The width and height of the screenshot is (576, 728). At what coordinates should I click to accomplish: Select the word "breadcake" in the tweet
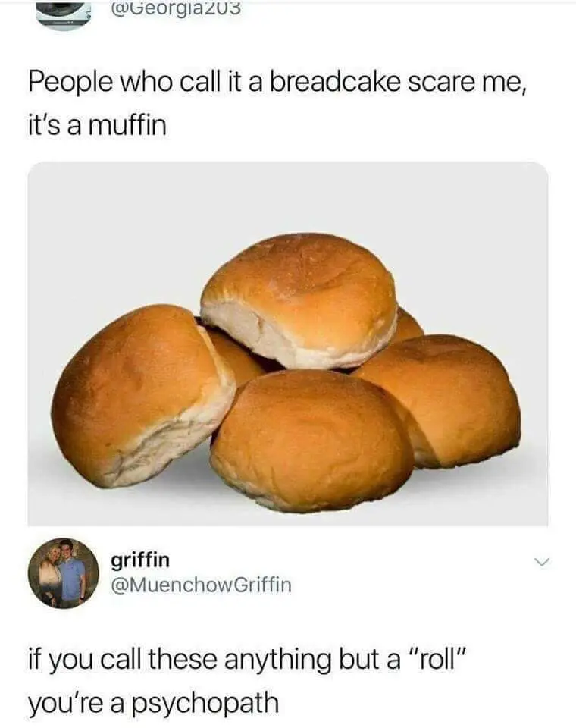(x=335, y=82)
